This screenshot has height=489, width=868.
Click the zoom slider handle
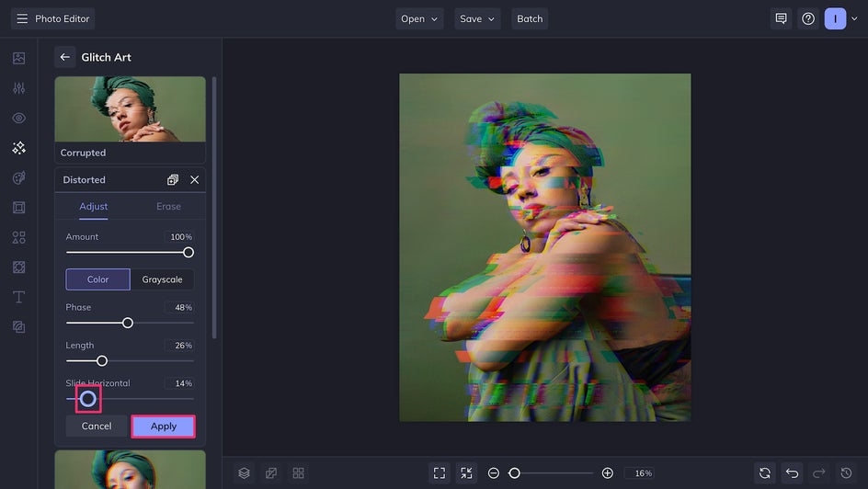(514, 473)
